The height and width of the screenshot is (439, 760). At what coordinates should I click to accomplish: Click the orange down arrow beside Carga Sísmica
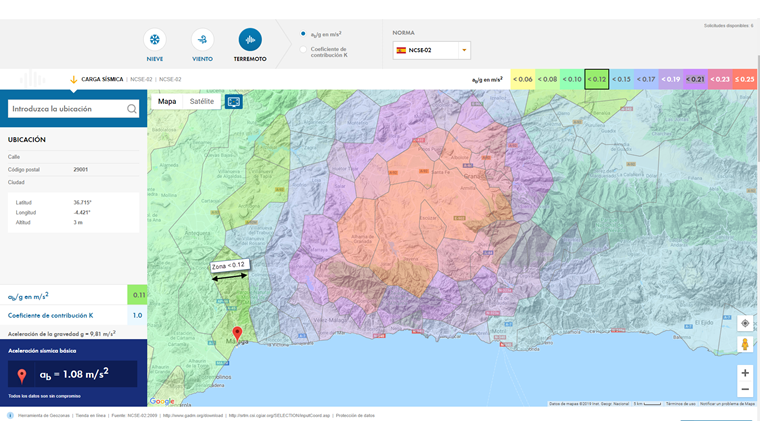point(74,79)
